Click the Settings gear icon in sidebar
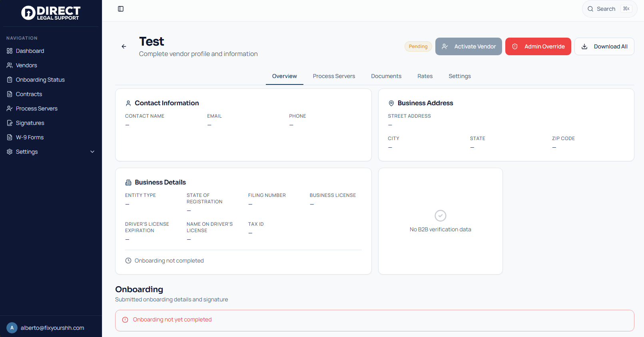 [10, 152]
